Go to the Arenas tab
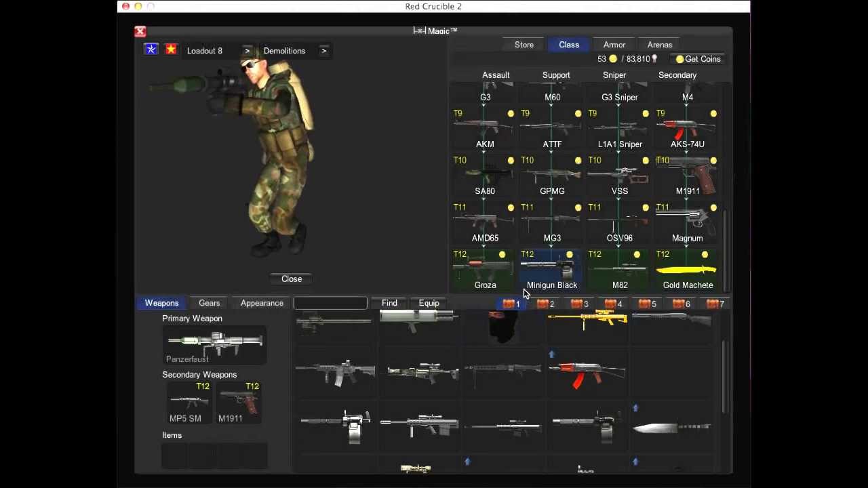Screen dimensions: 868x488 point(660,45)
